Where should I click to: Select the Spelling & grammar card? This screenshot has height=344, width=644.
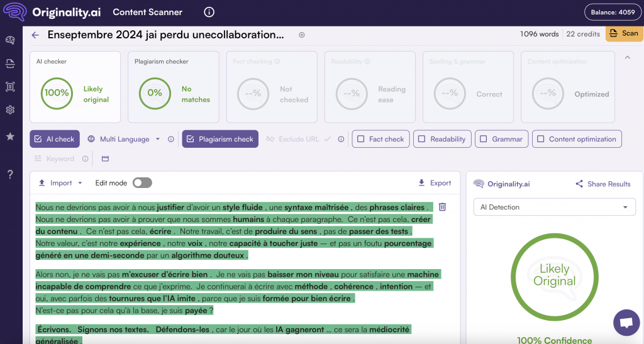tap(468, 87)
